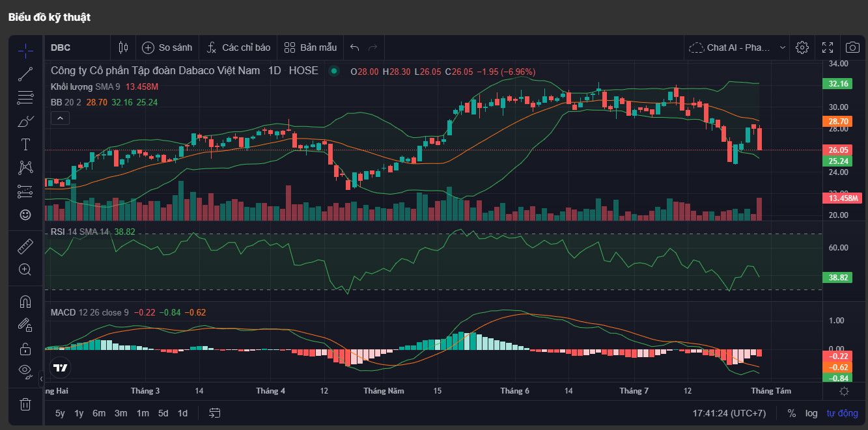Viewport: 868px width, 430px height.
Task: Click the 26.05 current price label
Action: click(837, 150)
